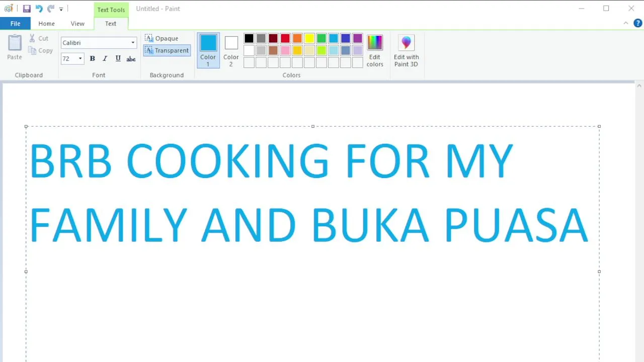Screen dimensions: 644x362
Task: Pick the pink rose color swatch
Action: 285,50
